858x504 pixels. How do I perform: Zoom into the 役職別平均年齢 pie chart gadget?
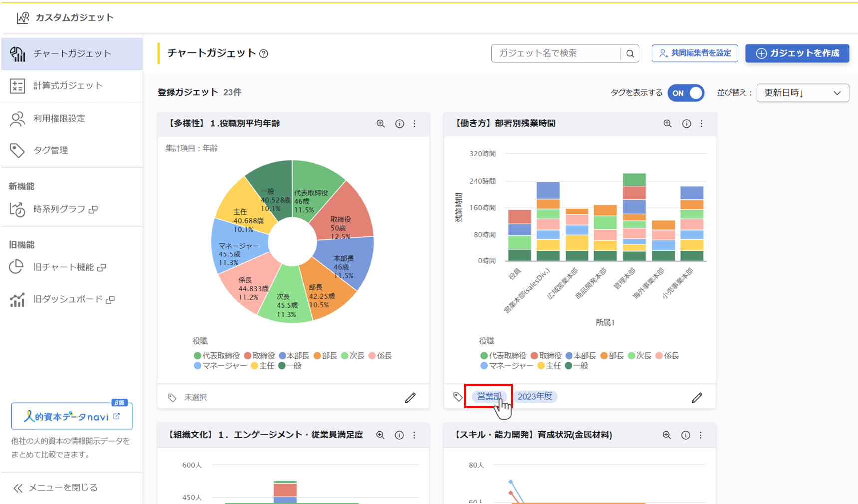[381, 124]
